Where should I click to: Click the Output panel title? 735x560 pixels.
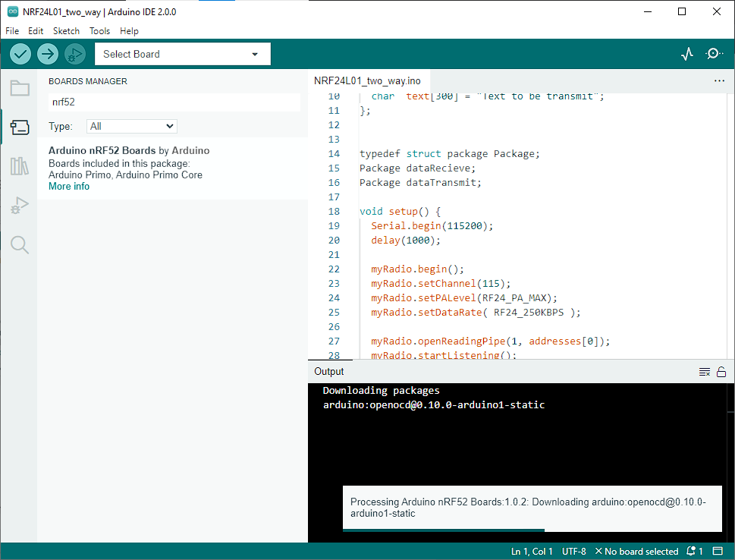click(x=329, y=372)
